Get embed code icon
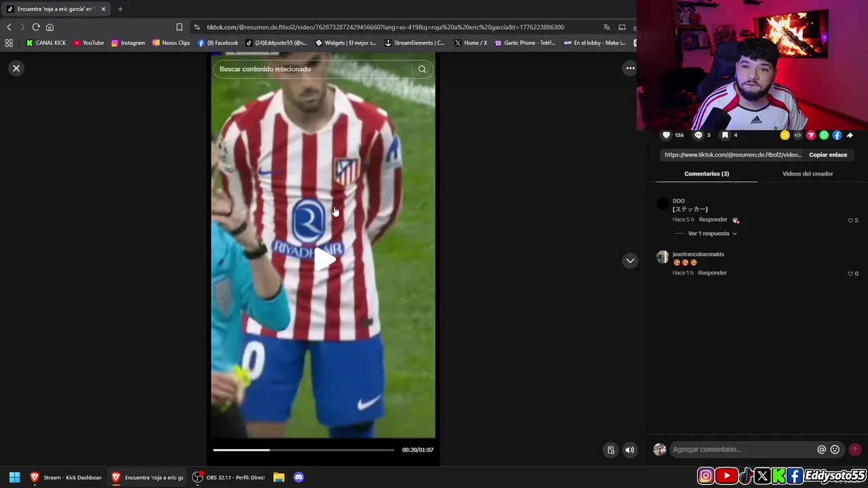Image resolution: width=868 pixels, height=488 pixels. (797, 135)
